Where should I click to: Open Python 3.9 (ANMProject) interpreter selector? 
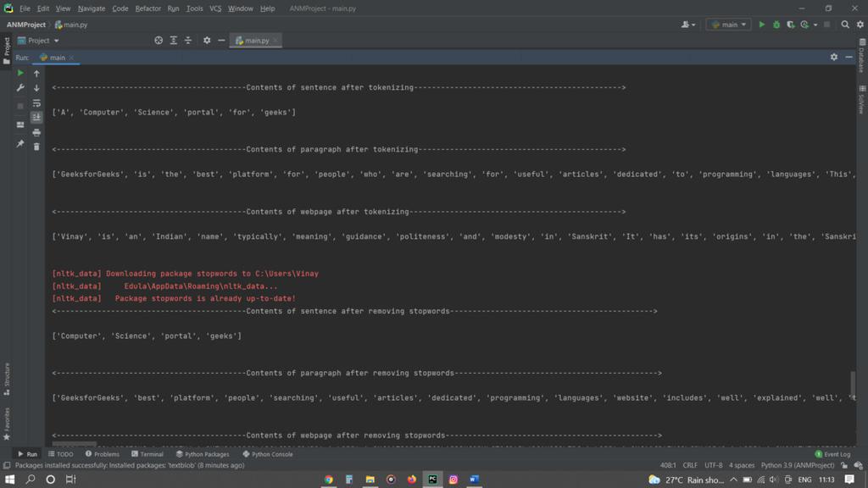click(798, 465)
